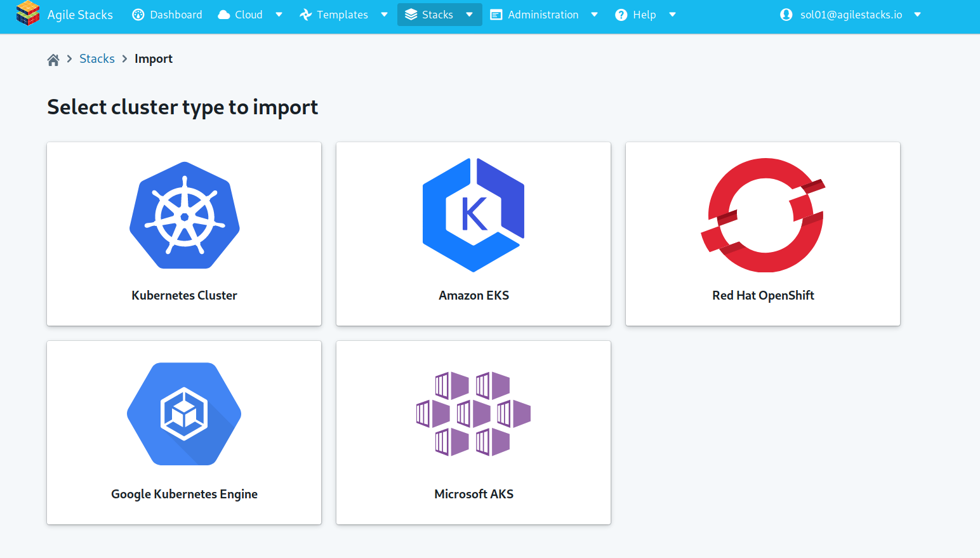Open the Administration menu
980x558 pixels.
(543, 15)
